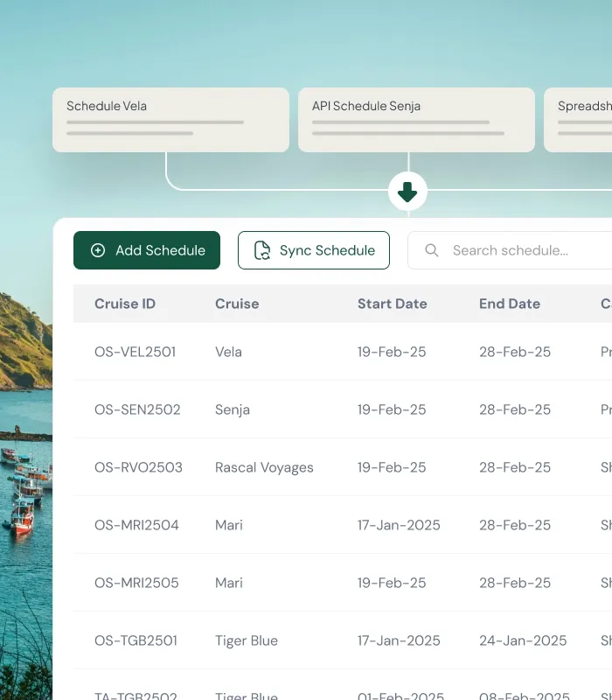Select cruise ID OS-TGB2501
Image resolution: width=612 pixels, height=700 pixels.
[136, 640]
